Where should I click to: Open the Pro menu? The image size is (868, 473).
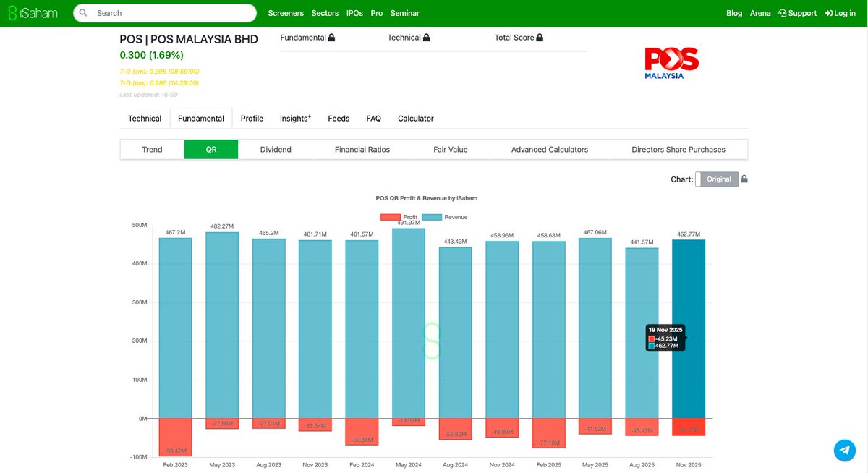pos(376,13)
